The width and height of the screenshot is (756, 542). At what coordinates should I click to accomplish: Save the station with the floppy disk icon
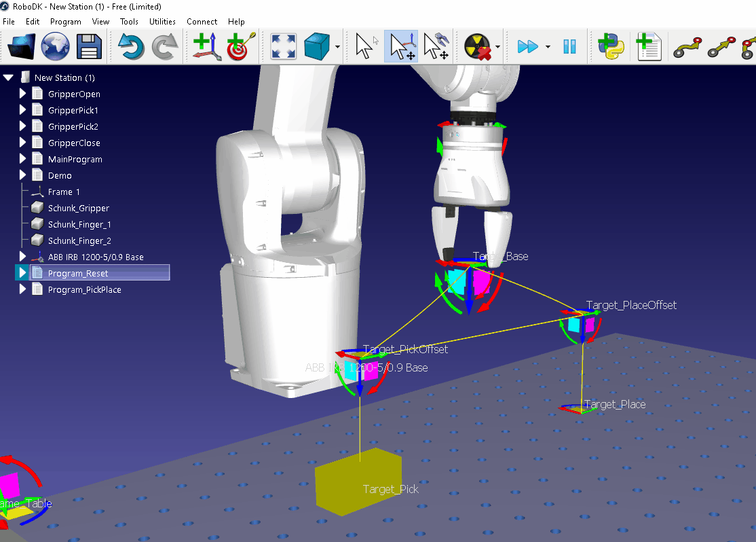point(89,46)
